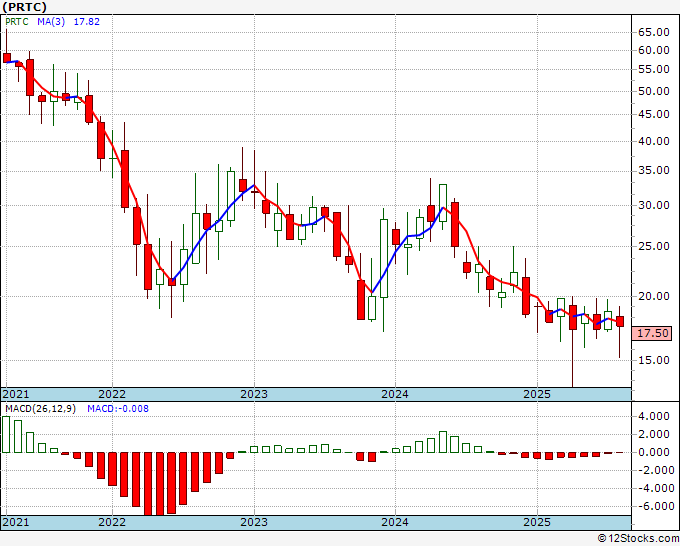Click 2024 on the price chart timeline
This screenshot has width=680, height=546.
pyautogui.click(x=395, y=394)
